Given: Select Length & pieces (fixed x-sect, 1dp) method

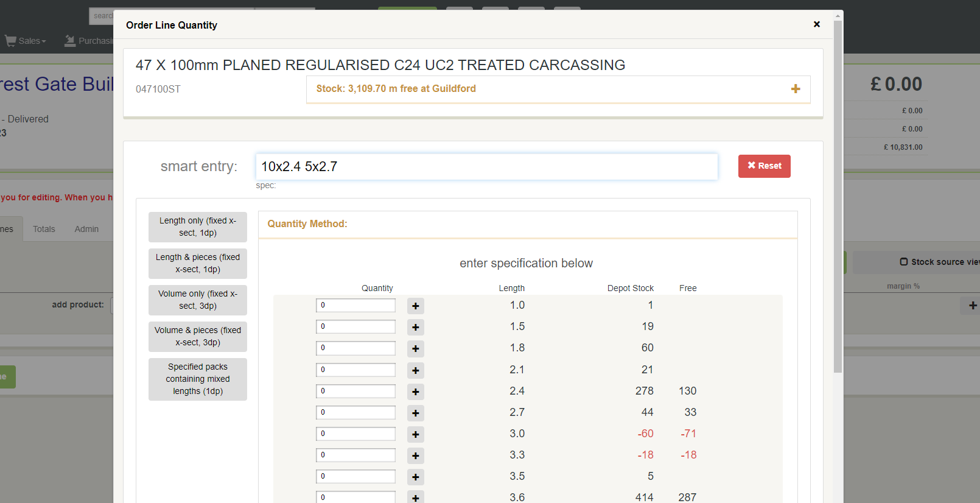Looking at the screenshot, I should click(x=198, y=264).
